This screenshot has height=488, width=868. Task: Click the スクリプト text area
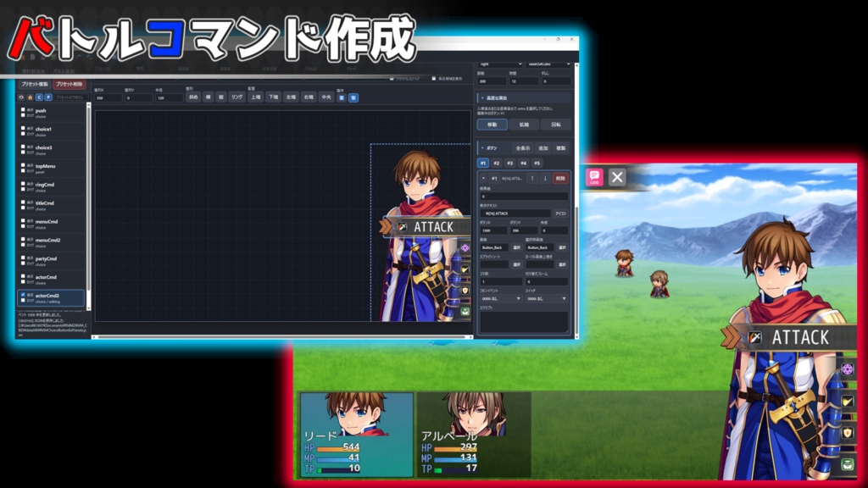(524, 322)
